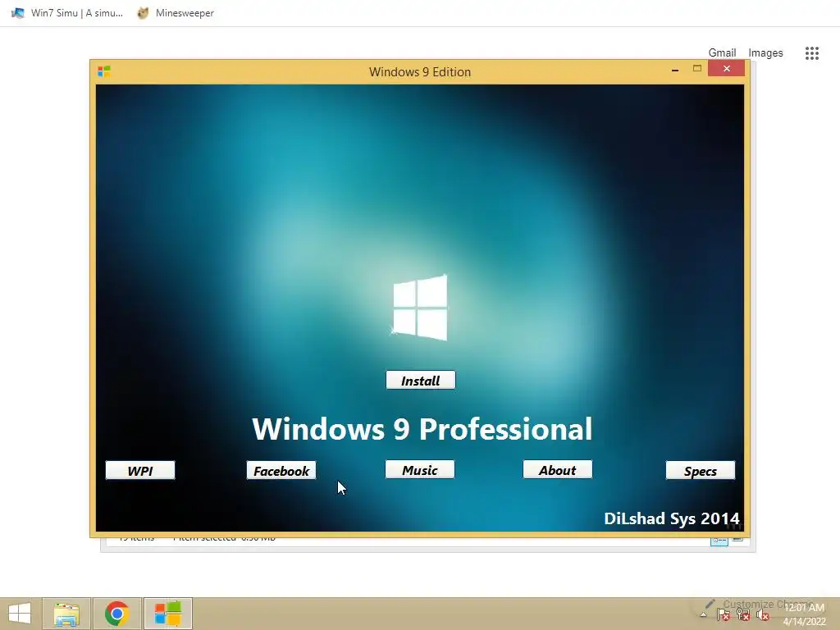Click the network tray icon
The height and width of the screenshot is (630, 840).
click(743, 615)
